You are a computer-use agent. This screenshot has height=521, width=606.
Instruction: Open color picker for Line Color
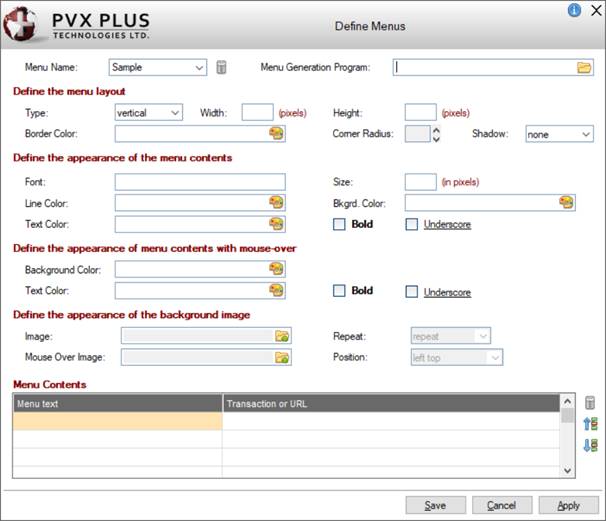[x=276, y=203]
